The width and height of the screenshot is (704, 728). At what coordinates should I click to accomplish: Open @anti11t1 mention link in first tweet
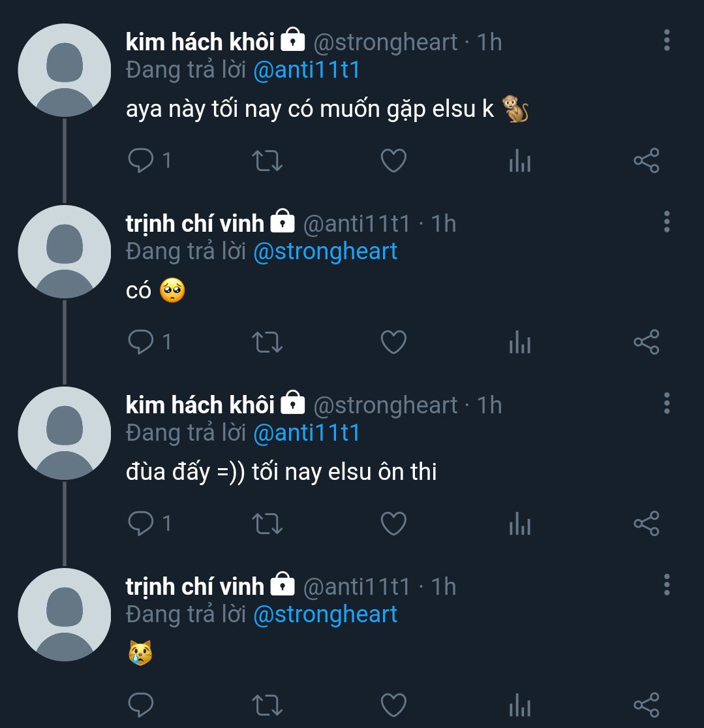click(x=307, y=70)
